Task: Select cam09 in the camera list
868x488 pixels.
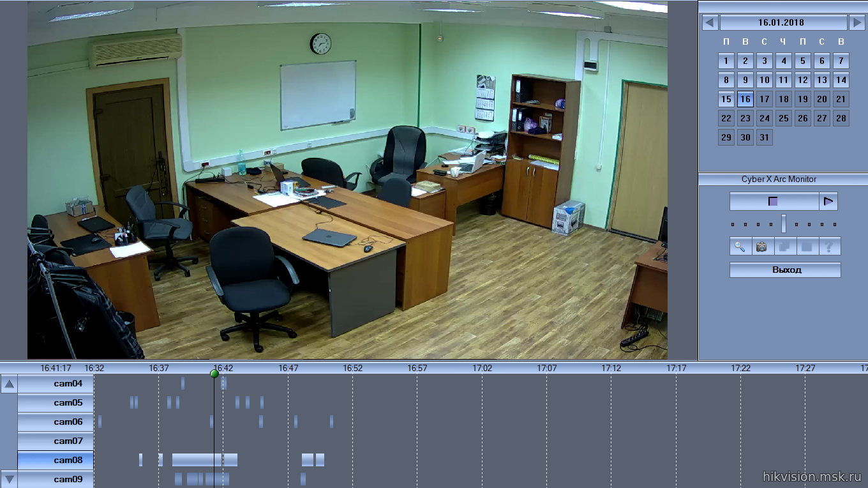Action: pos(56,479)
